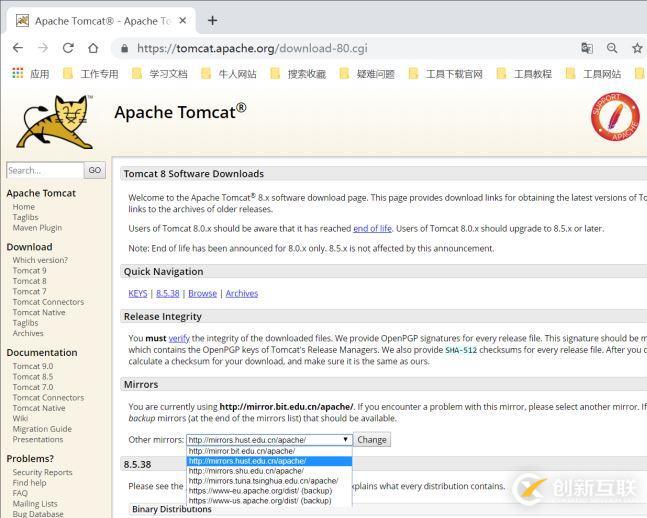Go to browser home page icon
Image resolution: width=647 pixels, height=518 pixels.
click(93, 48)
